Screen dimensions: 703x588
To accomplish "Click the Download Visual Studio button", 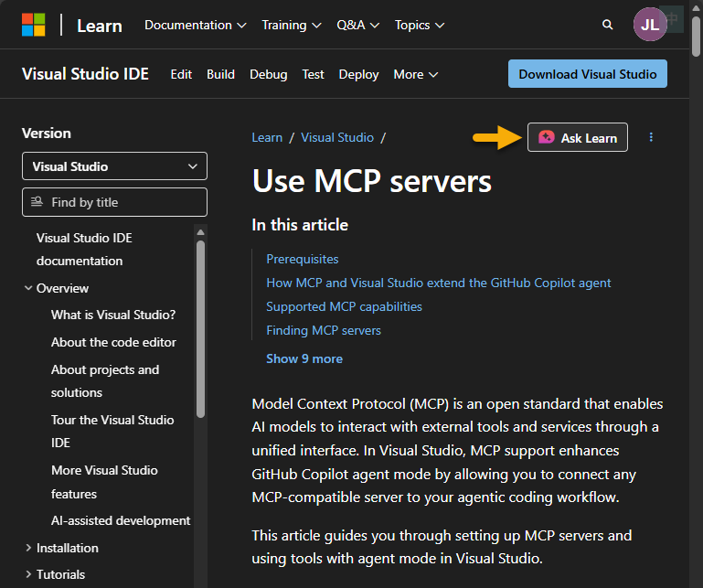I will click(587, 74).
